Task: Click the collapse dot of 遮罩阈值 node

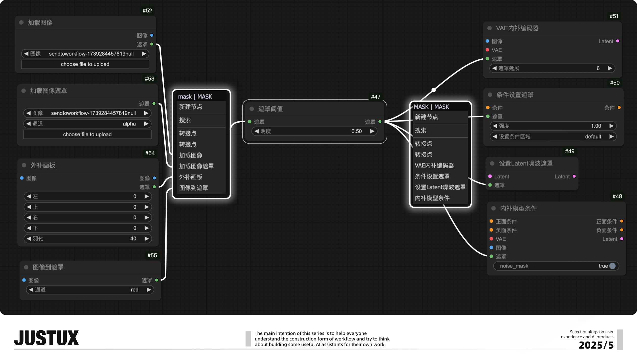Action: (252, 109)
